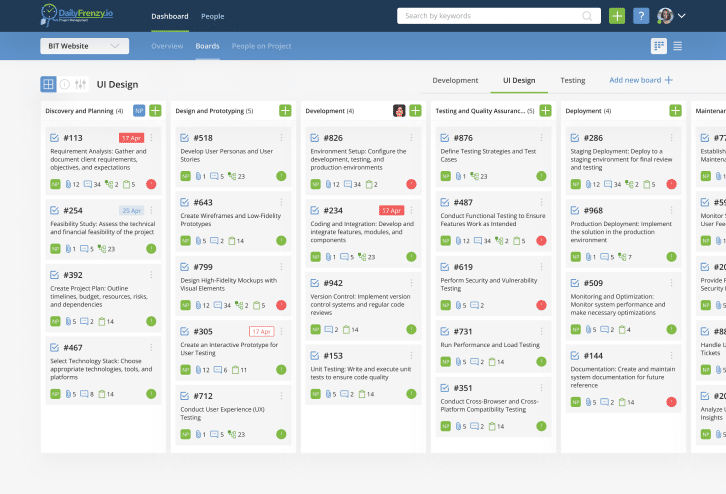Click red status indicator on card #826

[x=411, y=184]
